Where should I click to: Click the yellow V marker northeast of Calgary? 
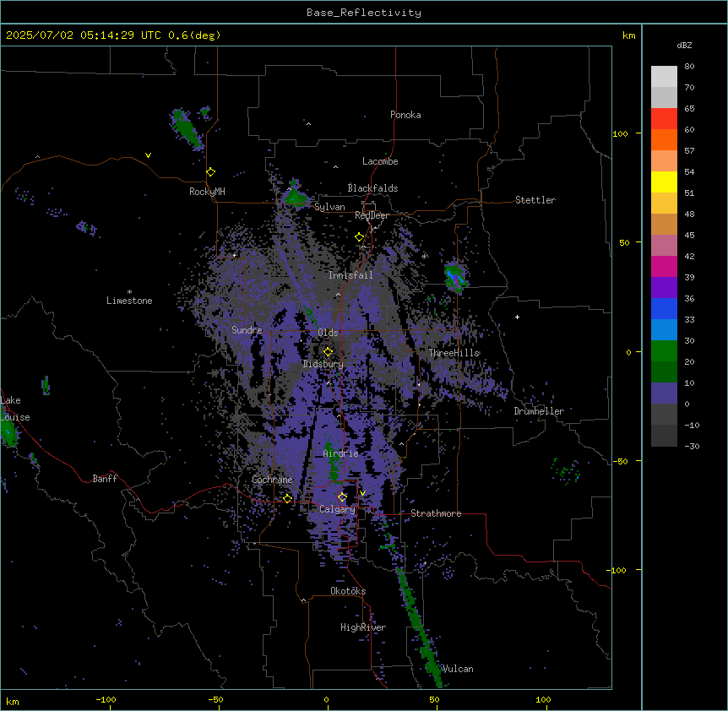click(362, 493)
